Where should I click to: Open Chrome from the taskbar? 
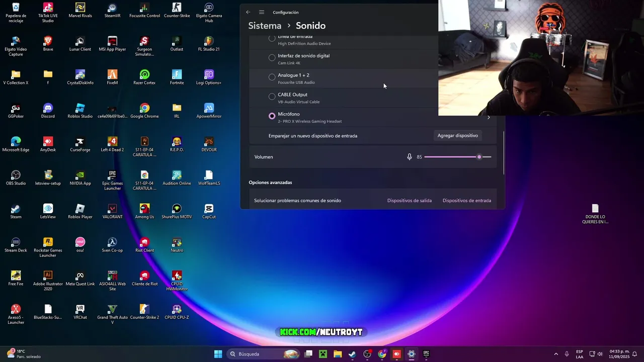tap(382, 354)
